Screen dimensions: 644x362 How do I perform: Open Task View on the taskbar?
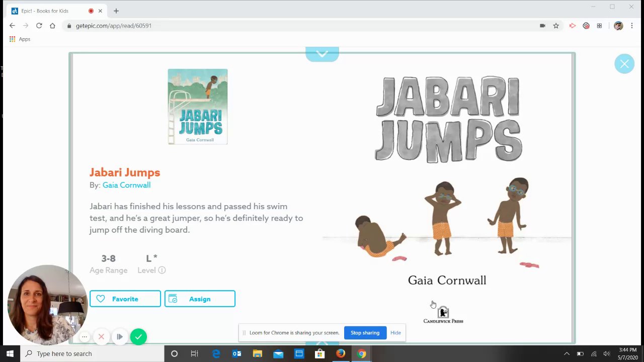tap(195, 353)
